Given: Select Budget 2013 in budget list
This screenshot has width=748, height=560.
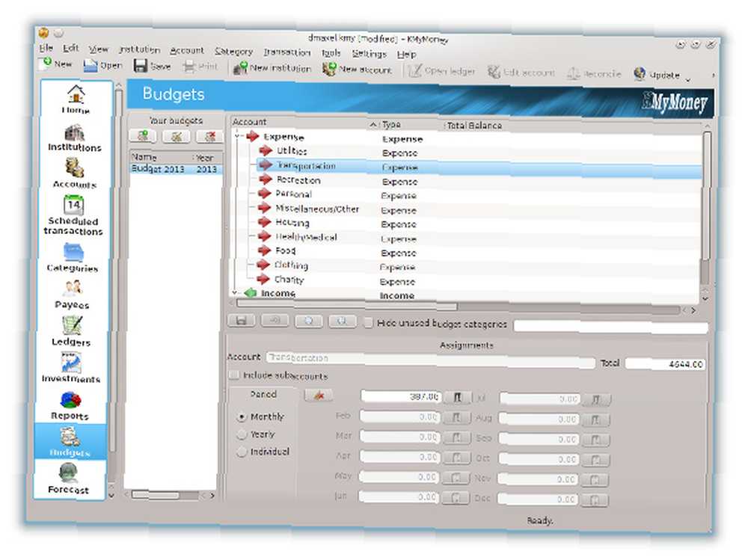Looking at the screenshot, I should (176, 169).
